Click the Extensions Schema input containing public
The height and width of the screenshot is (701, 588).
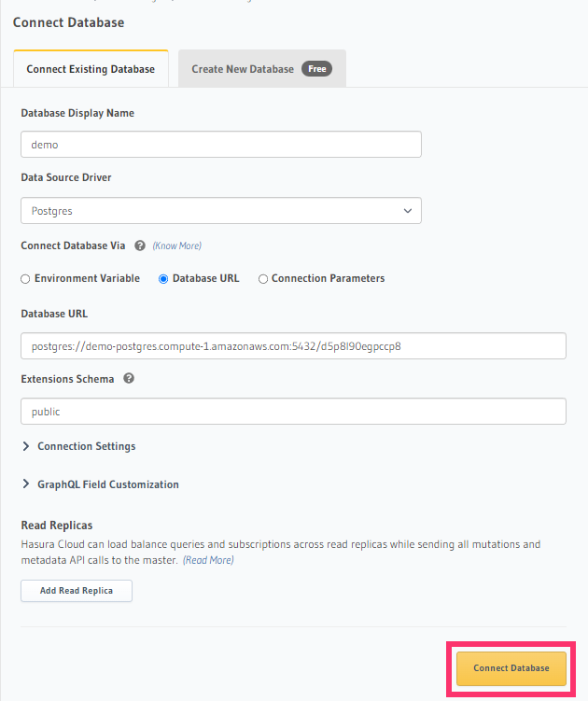pyautogui.click(x=293, y=412)
